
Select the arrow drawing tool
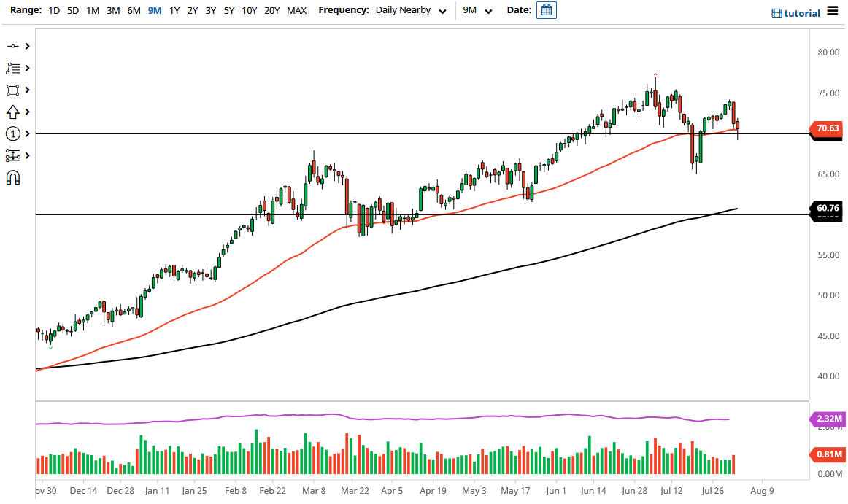click(13, 112)
